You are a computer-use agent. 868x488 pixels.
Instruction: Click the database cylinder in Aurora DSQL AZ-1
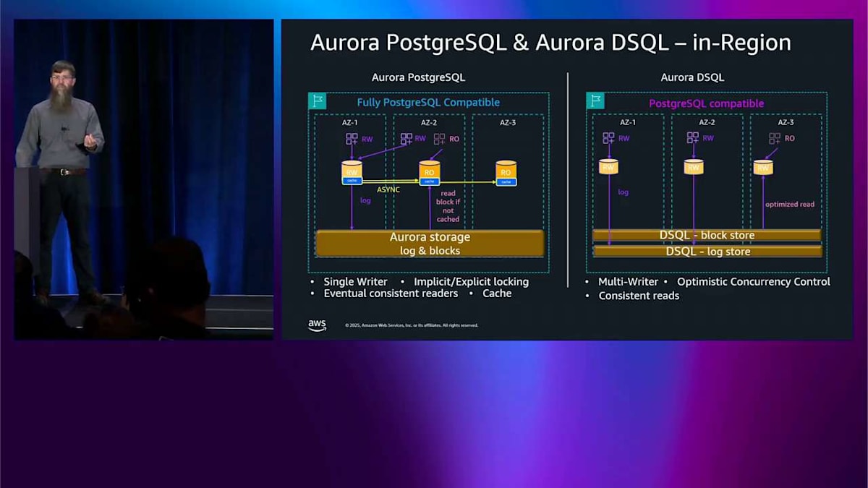[608, 167]
